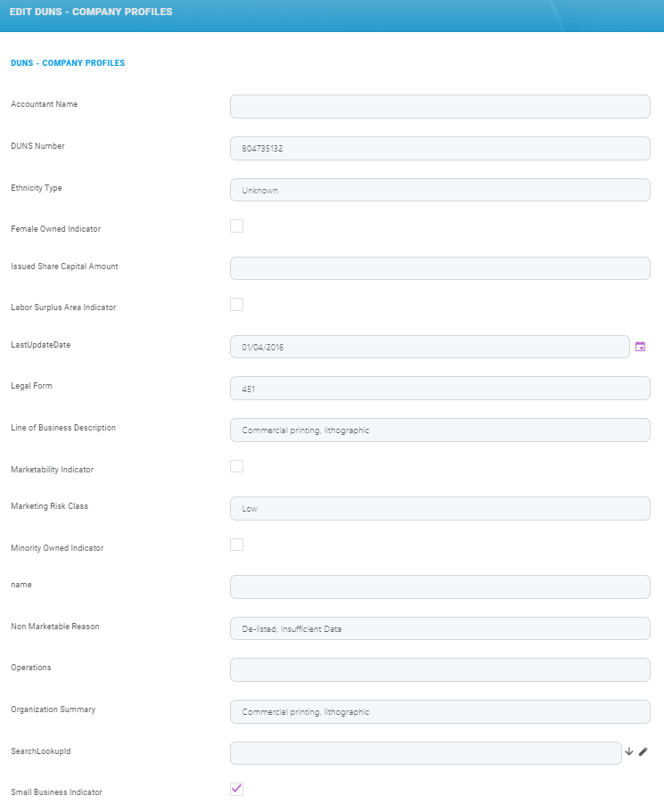Select the LastUpdateDate field showing 01/04/2016
Image resolution: width=664 pixels, height=812 pixels.
(x=428, y=347)
